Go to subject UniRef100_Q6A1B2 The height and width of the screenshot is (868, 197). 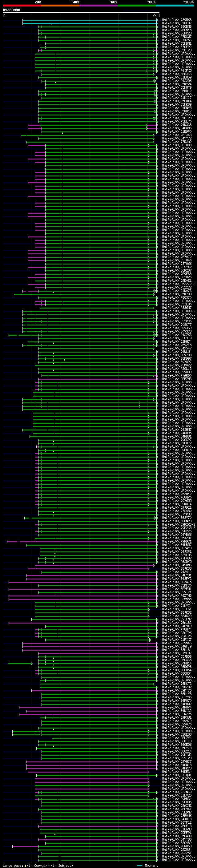(x=177, y=623)
